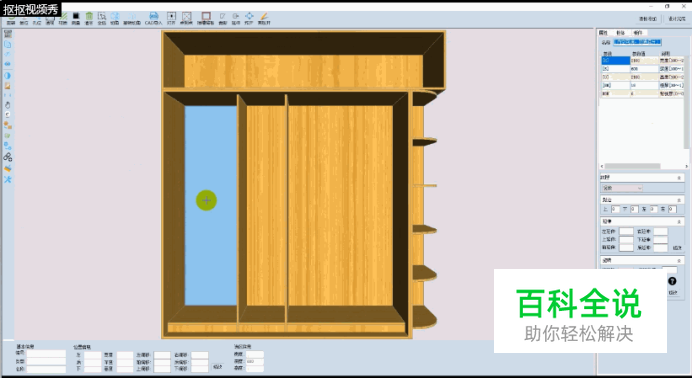Collapse the bottom section via its chevron
The height and width of the screenshot is (378, 692).
coord(679,261)
